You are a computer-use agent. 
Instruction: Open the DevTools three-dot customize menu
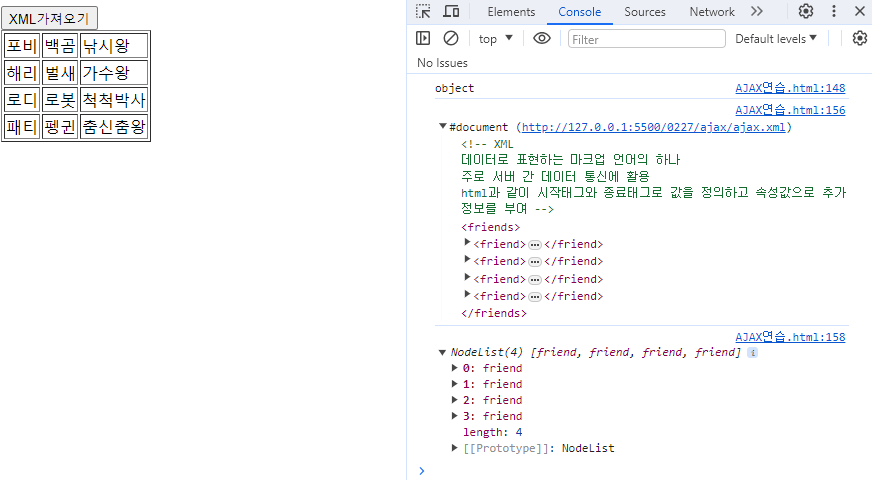click(x=834, y=11)
